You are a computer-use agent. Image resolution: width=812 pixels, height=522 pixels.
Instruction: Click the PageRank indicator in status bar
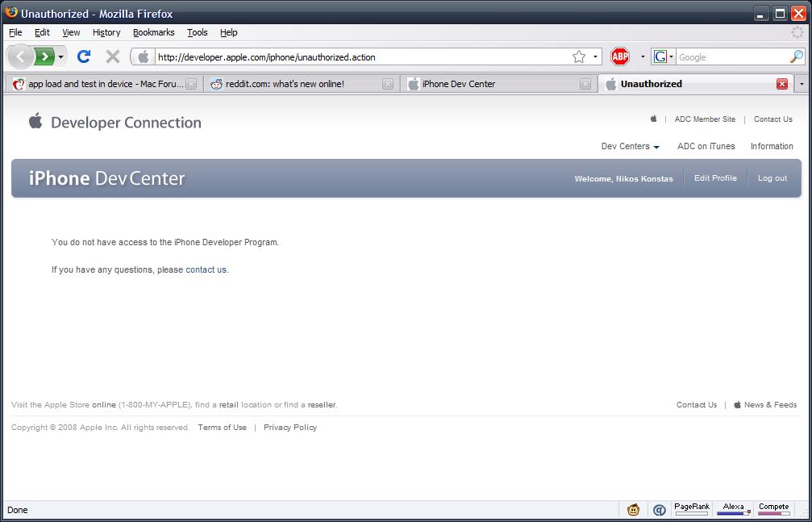coord(692,510)
